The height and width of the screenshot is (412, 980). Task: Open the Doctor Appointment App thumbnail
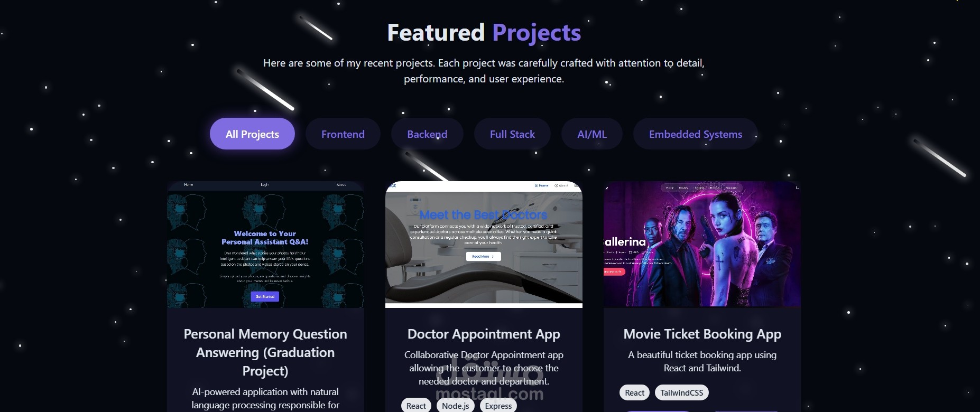point(484,245)
